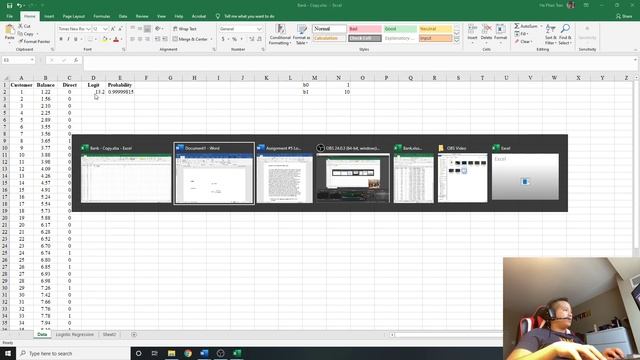Switch to the Page Layout tab
The width and height of the screenshot is (640, 360).
(73, 16)
